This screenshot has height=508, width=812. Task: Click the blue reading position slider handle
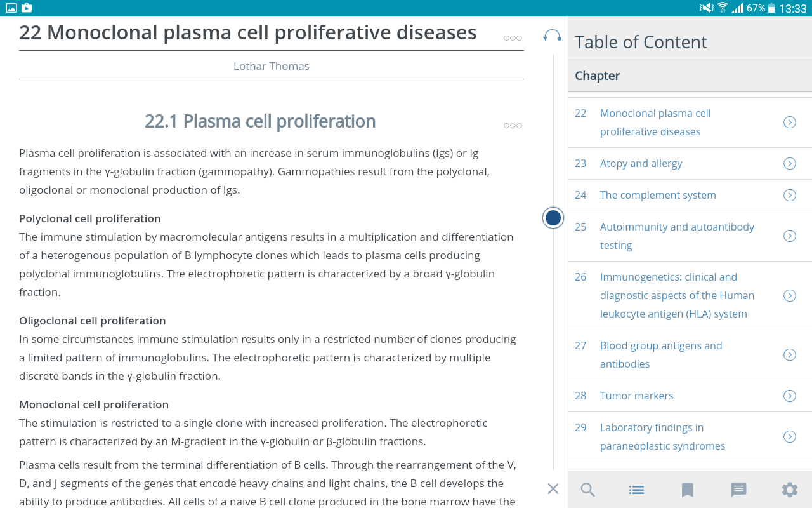click(x=553, y=218)
